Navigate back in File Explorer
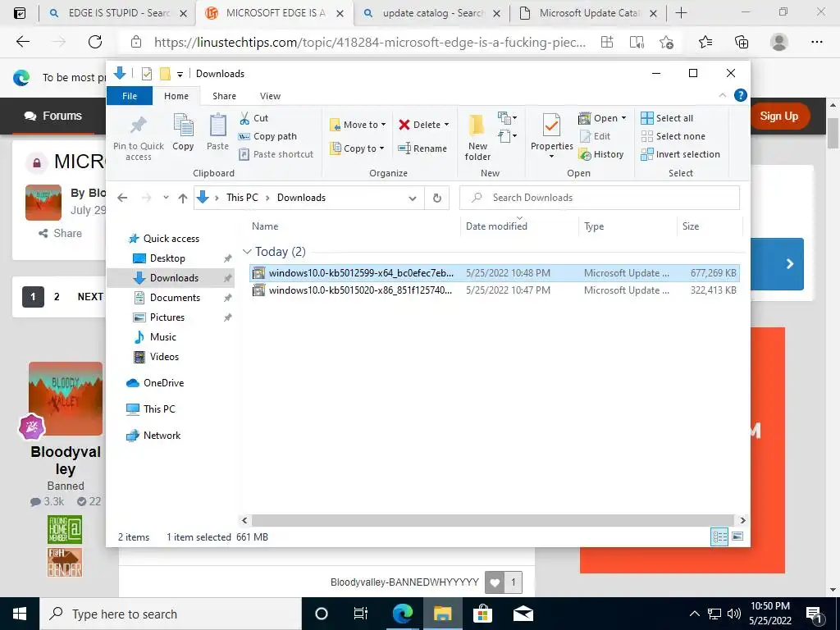The width and height of the screenshot is (840, 630). coord(122,198)
